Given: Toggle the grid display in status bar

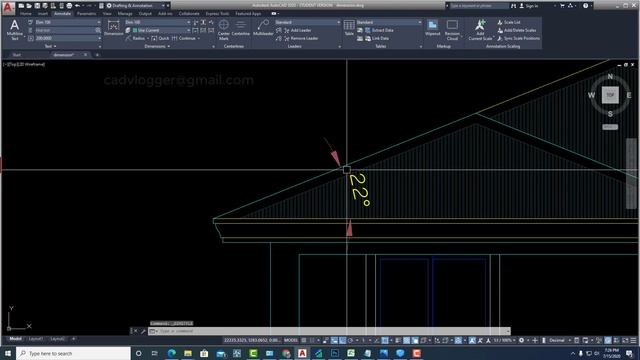Looking at the screenshot, I should tap(304, 340).
